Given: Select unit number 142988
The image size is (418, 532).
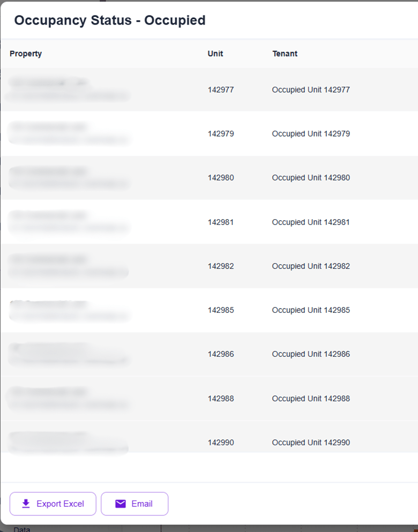Looking at the screenshot, I should point(221,399).
